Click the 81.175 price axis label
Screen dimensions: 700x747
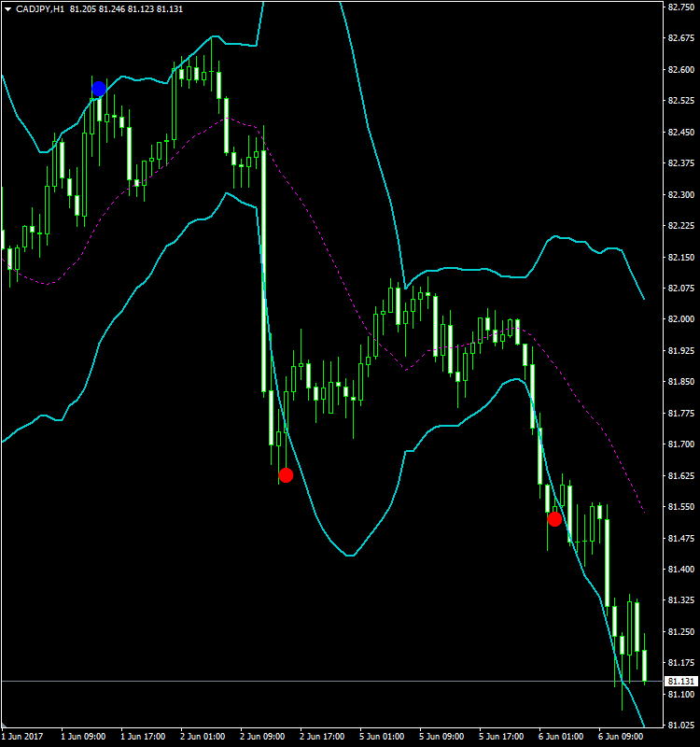click(x=681, y=663)
